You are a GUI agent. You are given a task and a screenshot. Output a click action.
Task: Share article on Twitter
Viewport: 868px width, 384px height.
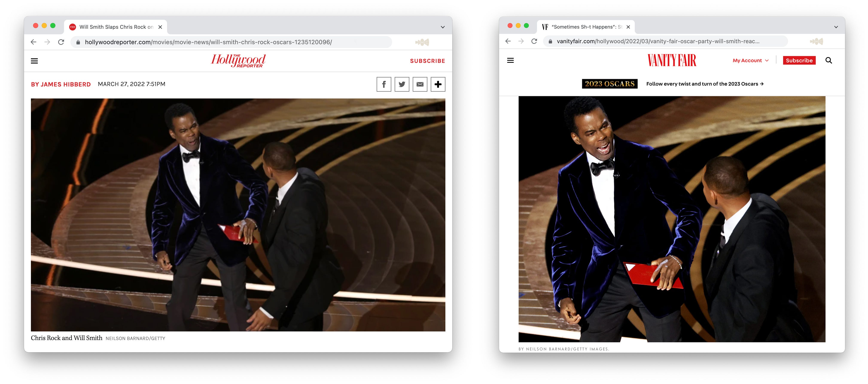click(x=402, y=84)
